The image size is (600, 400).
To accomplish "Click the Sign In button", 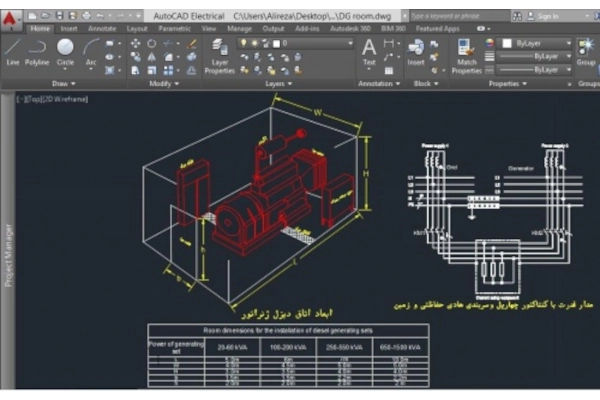I will 543,16.
